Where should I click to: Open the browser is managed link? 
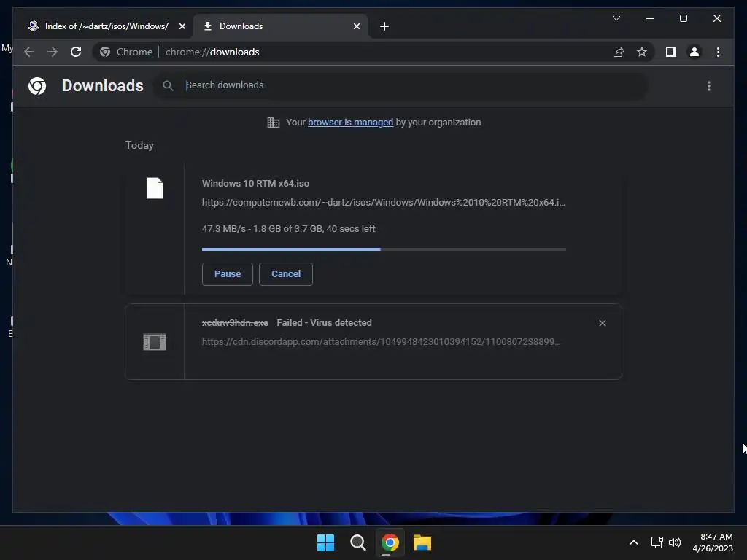(350, 122)
